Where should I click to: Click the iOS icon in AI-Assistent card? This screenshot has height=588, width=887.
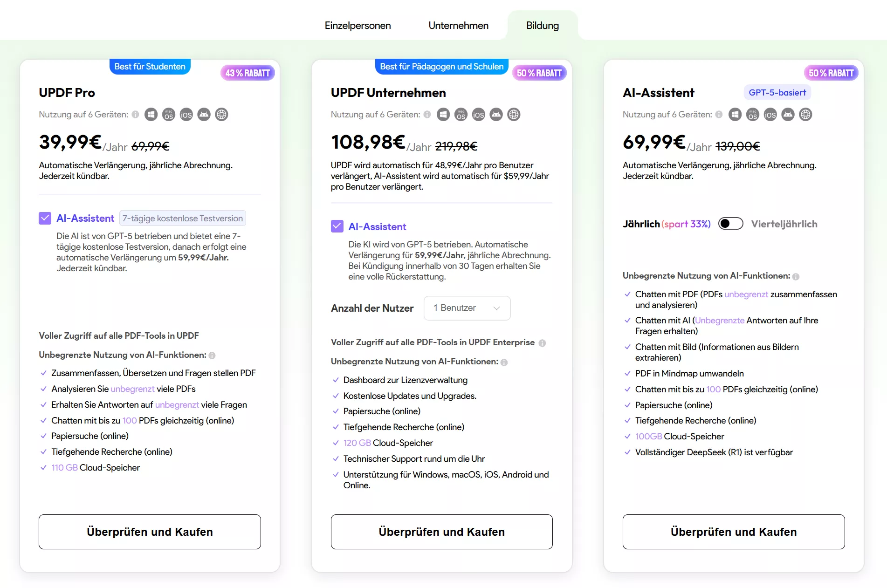tap(770, 115)
